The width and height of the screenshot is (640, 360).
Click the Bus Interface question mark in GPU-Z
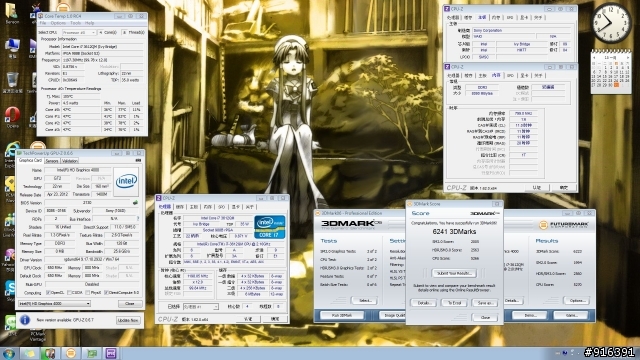(x=138, y=219)
